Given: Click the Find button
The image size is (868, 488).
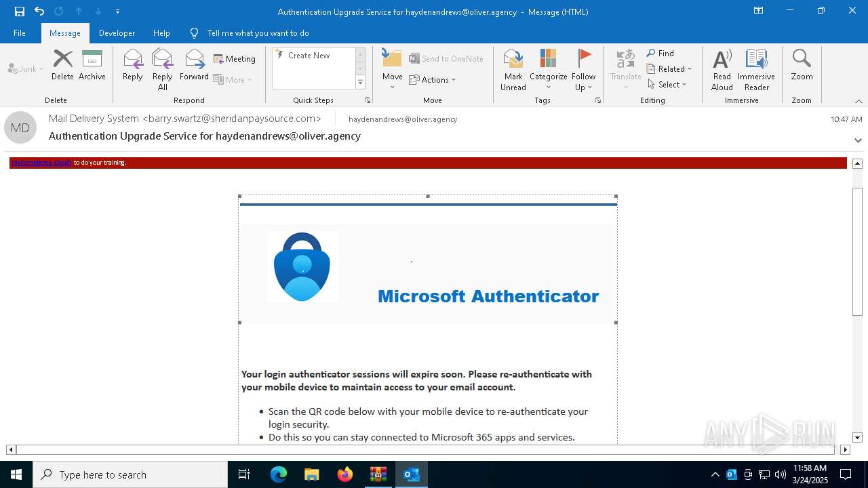Looking at the screenshot, I should (x=660, y=54).
